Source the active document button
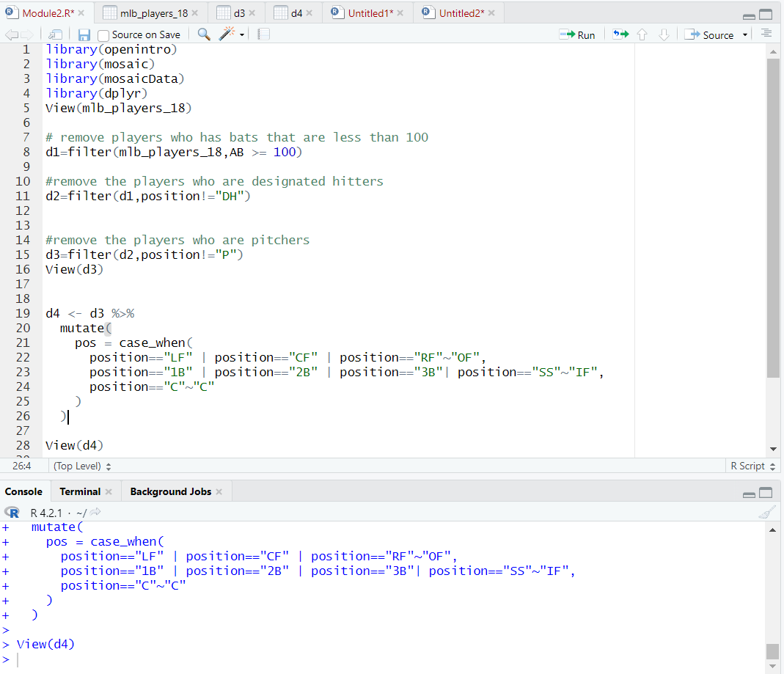Screen dimensions: 784x674 [710, 35]
